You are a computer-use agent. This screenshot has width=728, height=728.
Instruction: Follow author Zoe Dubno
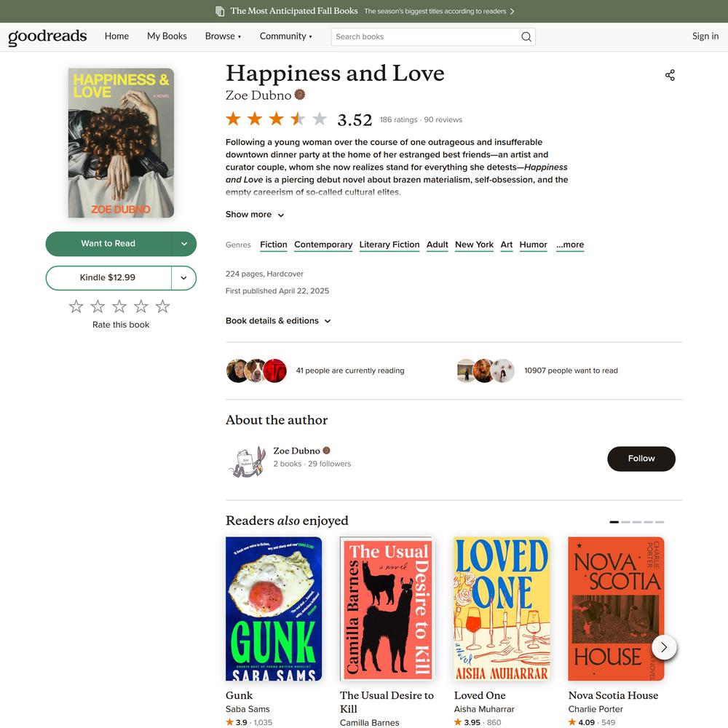641,459
